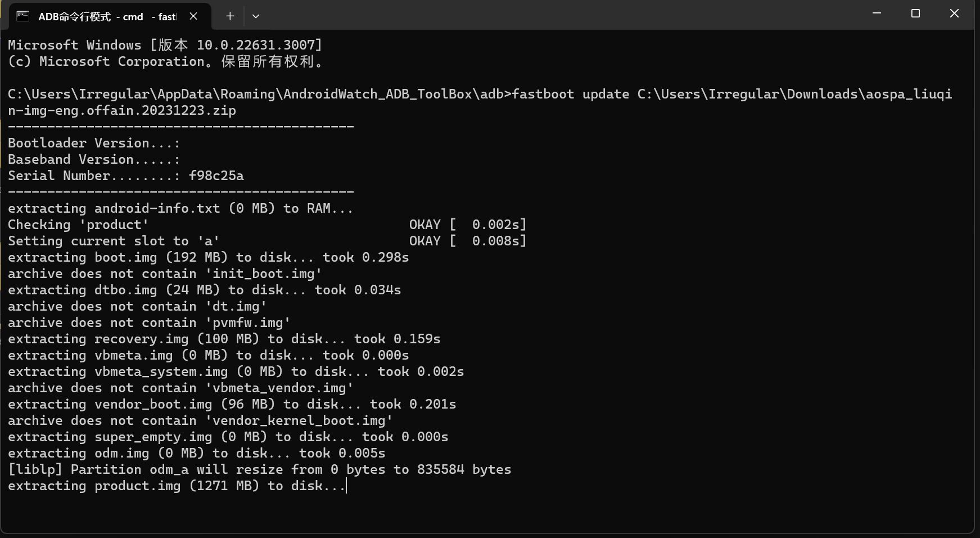This screenshot has height=538, width=980.
Task: Close the terminal window
Action: click(x=954, y=14)
